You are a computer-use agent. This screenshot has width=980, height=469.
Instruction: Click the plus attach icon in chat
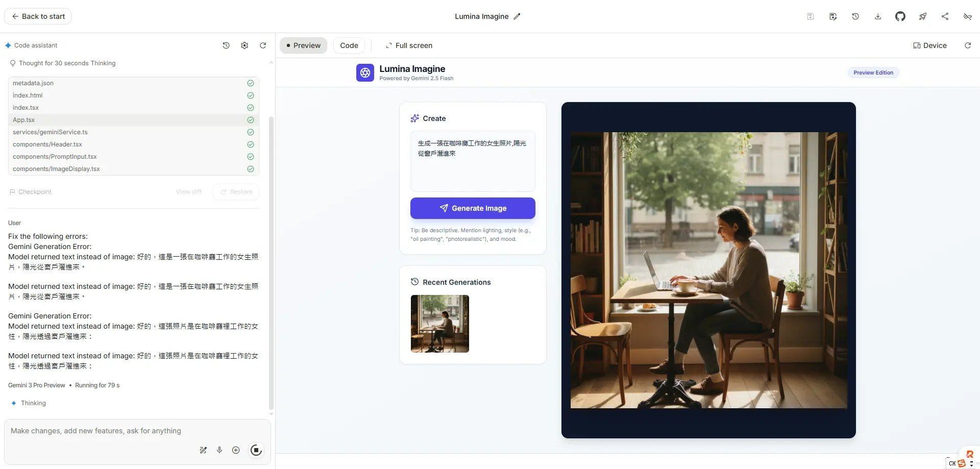point(236,450)
